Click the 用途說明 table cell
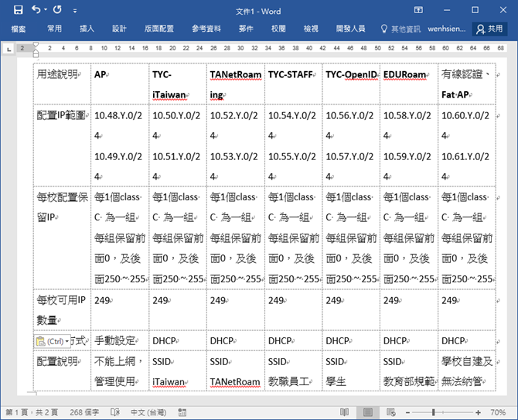The width and height of the screenshot is (518, 420). point(62,84)
